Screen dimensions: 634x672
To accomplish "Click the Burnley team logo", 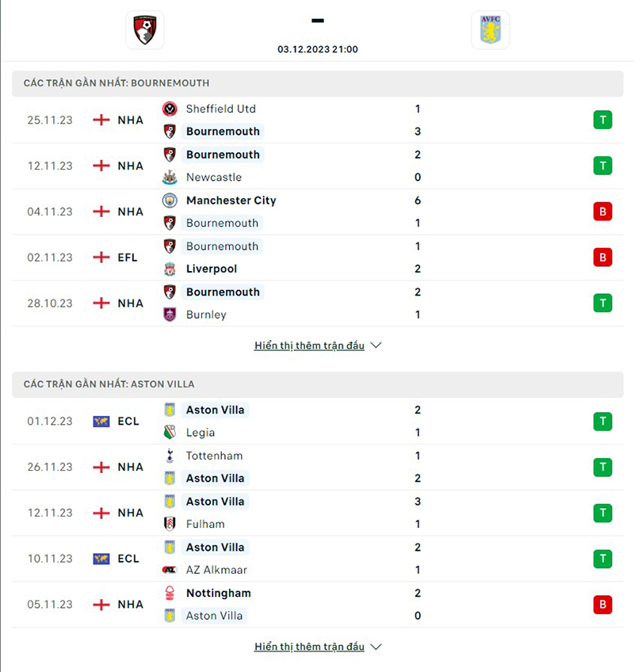I will pos(170,315).
